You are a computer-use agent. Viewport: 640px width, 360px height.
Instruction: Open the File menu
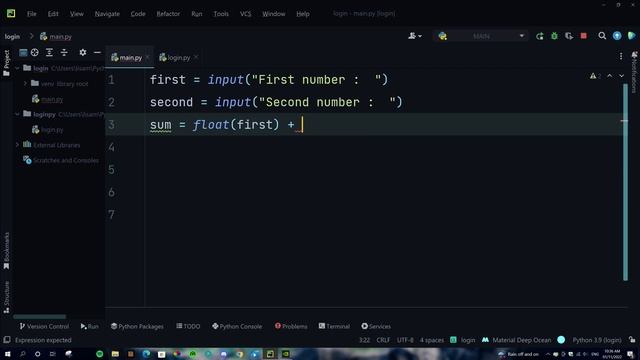31,14
